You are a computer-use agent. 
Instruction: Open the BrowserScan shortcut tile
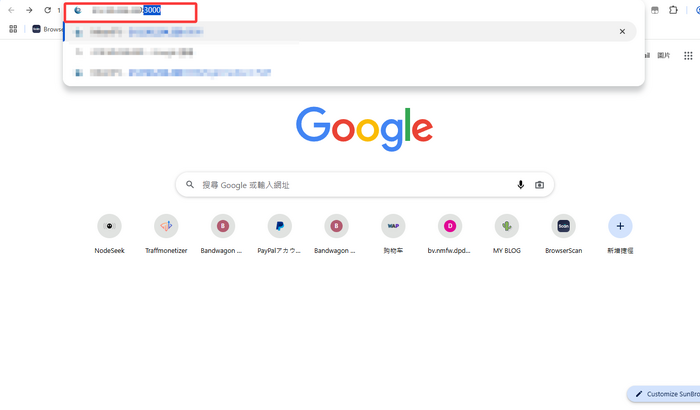[x=564, y=227]
